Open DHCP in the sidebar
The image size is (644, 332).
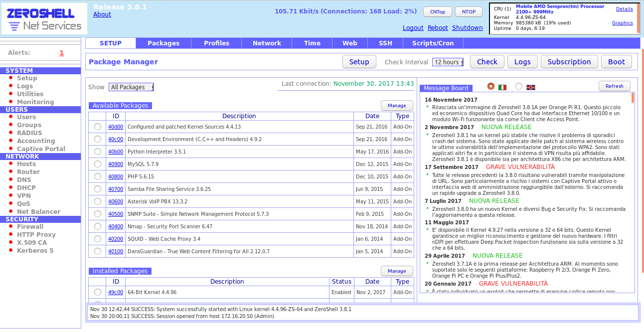pyautogui.click(x=26, y=188)
